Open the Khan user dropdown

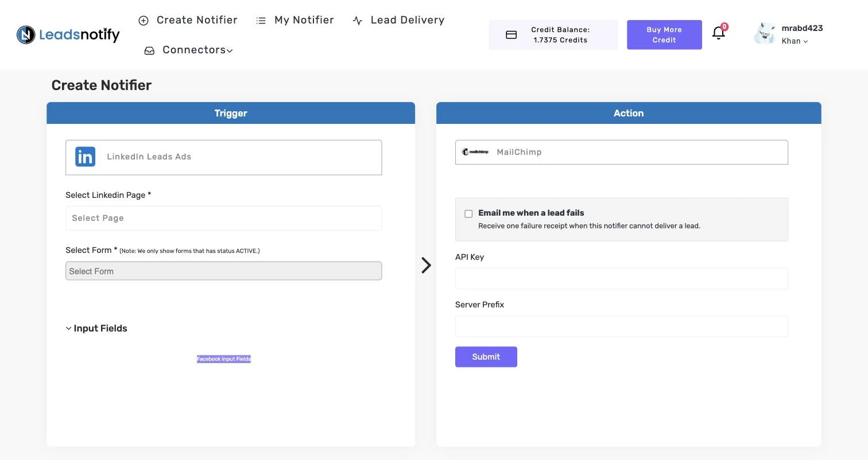pyautogui.click(x=795, y=41)
